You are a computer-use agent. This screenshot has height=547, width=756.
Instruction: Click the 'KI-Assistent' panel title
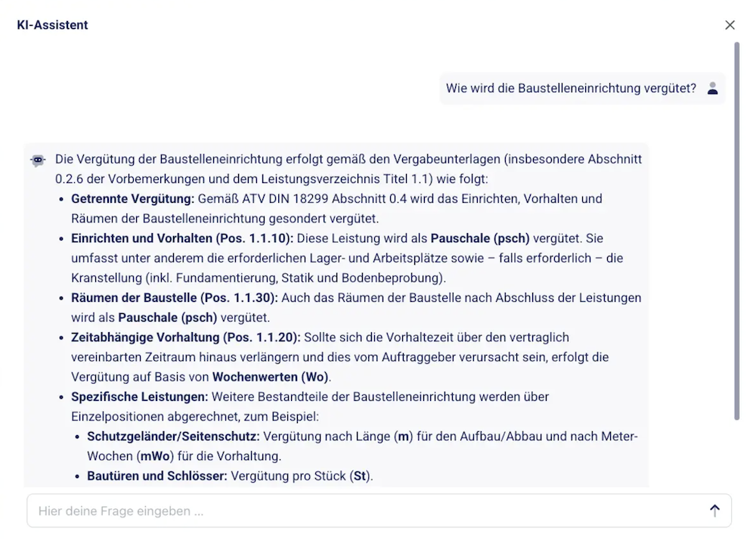tap(52, 25)
